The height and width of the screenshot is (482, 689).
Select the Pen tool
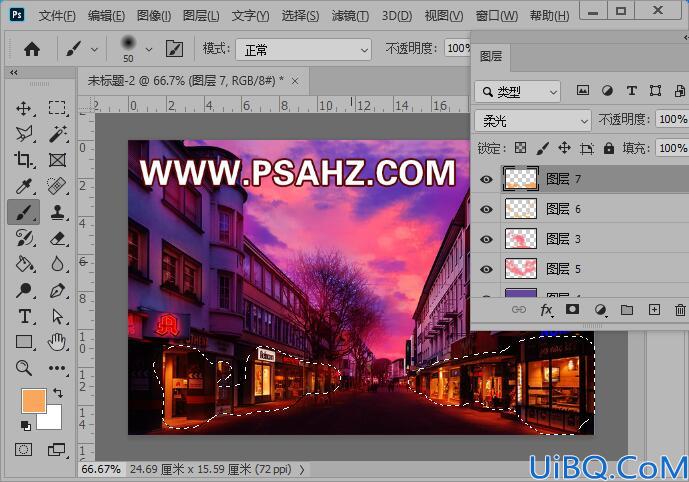click(x=58, y=290)
